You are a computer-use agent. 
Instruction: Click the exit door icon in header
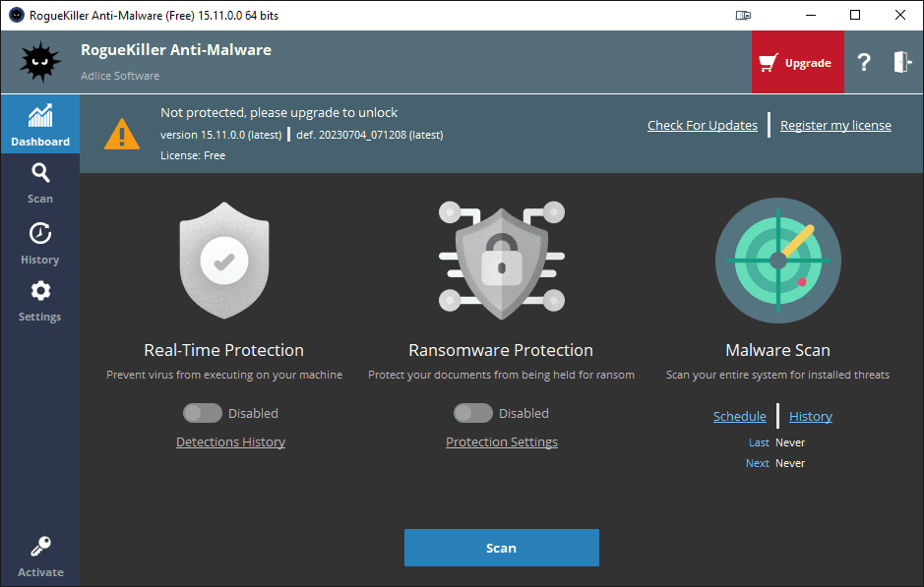coord(901,63)
